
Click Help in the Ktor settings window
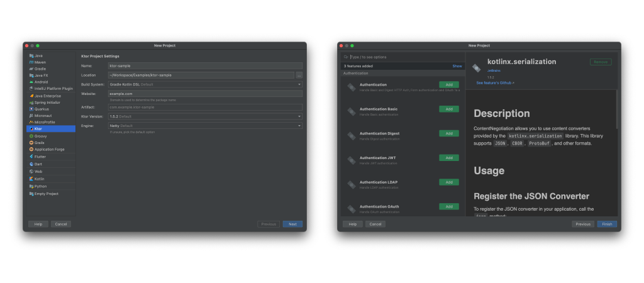(x=38, y=225)
